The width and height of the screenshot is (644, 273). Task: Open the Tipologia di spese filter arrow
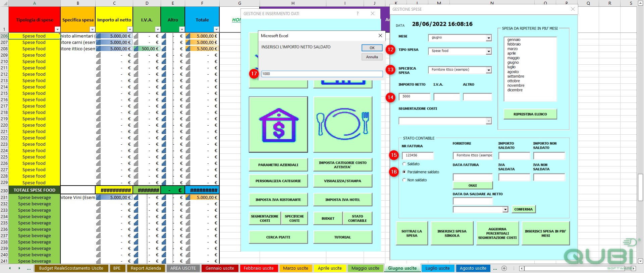pos(57,29)
